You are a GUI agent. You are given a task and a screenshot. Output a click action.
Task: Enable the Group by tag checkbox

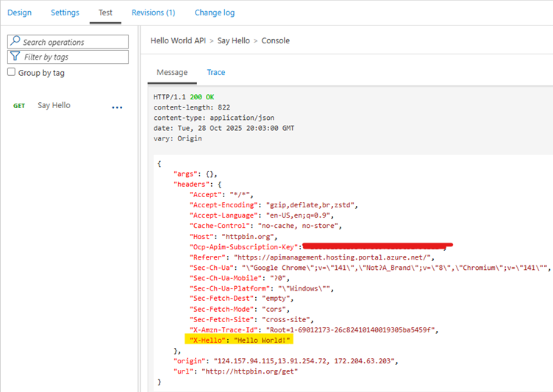coord(11,73)
